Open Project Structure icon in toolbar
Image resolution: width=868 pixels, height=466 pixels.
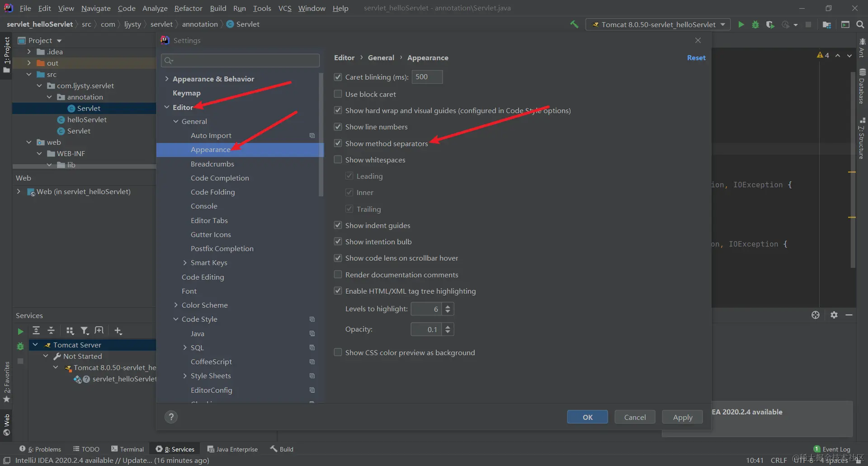[827, 24]
